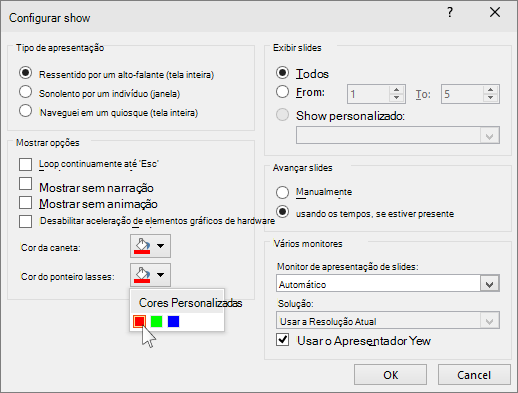
Task: Select 'Ressentido por um alto-falante' radio option
Action: point(25,73)
